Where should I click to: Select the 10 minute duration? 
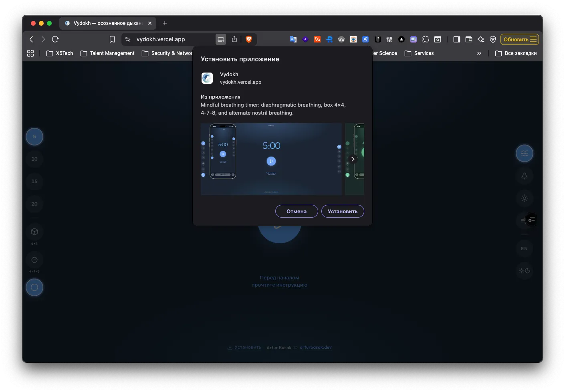pyautogui.click(x=34, y=159)
